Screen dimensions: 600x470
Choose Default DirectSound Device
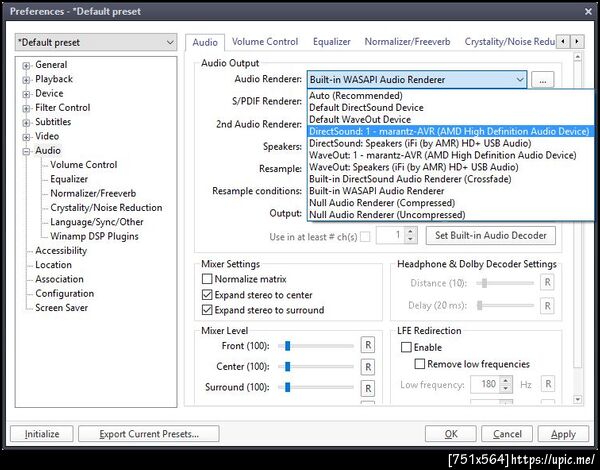[450, 108]
